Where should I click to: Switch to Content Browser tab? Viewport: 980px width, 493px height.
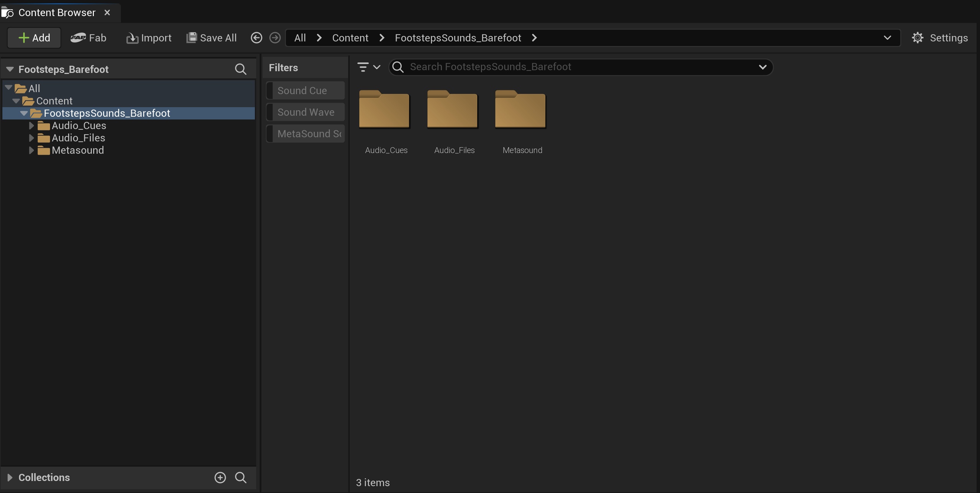57,13
